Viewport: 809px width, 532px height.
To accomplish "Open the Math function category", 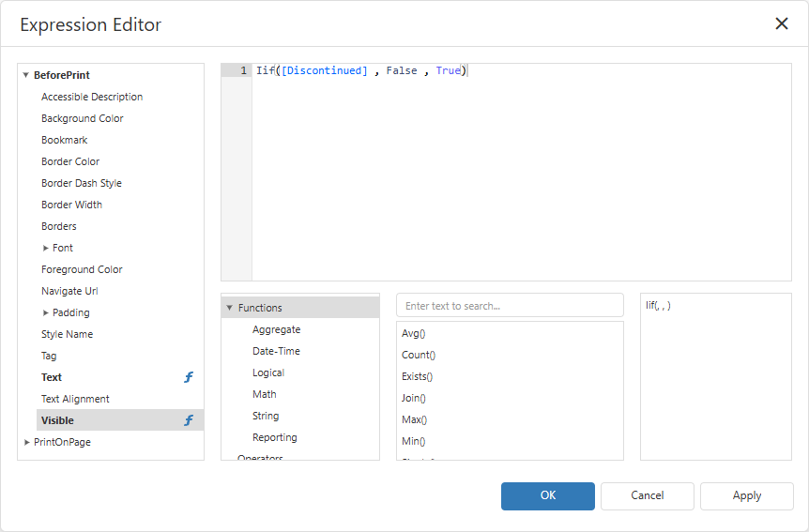I will (x=264, y=394).
